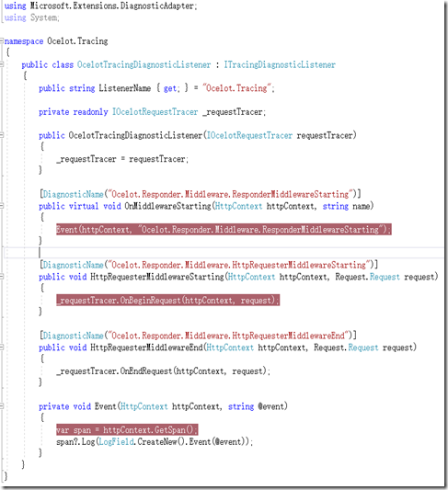Click 'Ocelot.Tracing' in the namespace declaration
The image size is (448, 490).
(77, 41)
